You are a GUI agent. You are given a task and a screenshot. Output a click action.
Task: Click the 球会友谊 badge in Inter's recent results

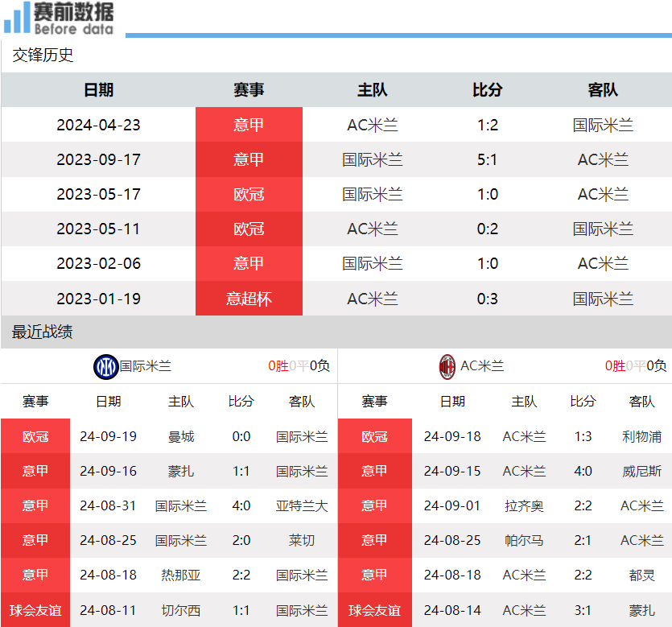[35, 610]
